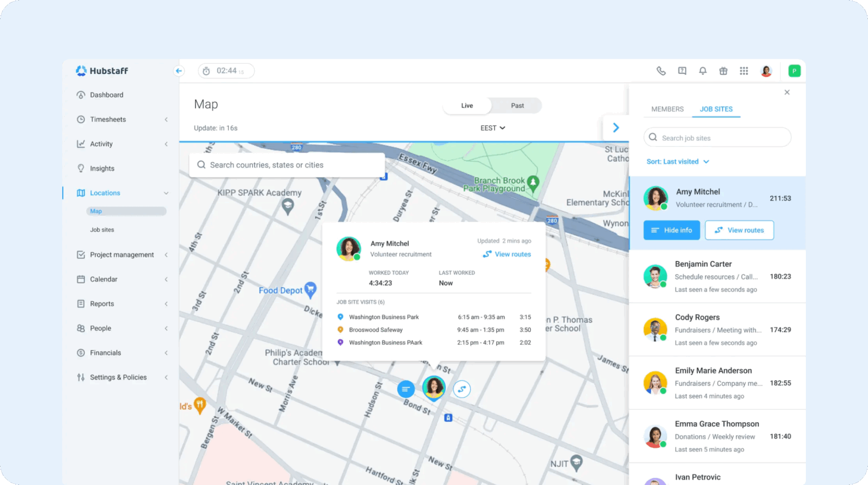
Task: Click Branch Brook Park Playground pin
Action: tap(533, 184)
